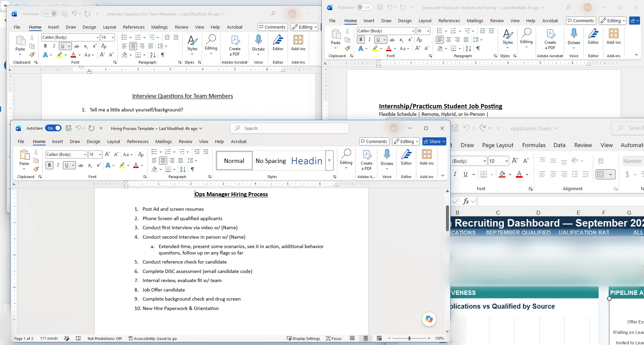This screenshot has width=644, height=345.
Task: Click Web Layout view icon in status bar
Action: [379, 338]
